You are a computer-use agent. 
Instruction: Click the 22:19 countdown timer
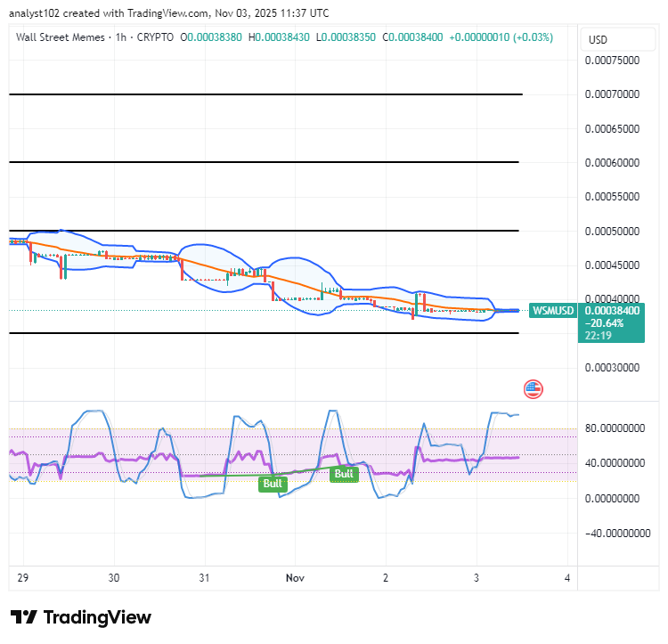coord(599,336)
